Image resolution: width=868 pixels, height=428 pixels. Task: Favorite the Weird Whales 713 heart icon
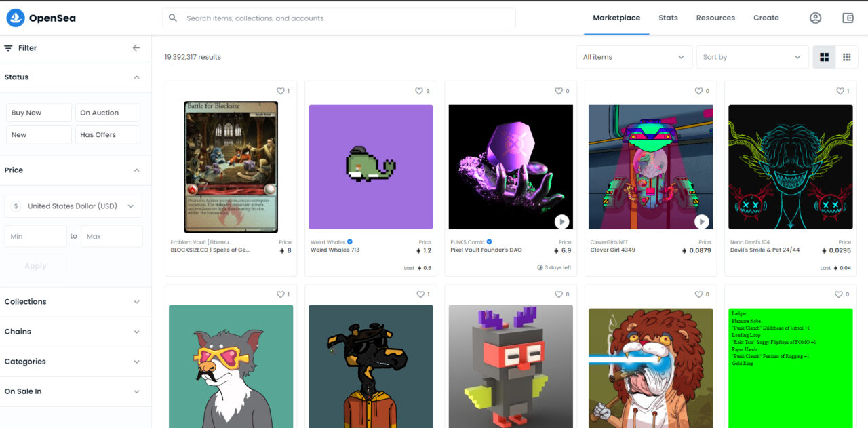419,91
